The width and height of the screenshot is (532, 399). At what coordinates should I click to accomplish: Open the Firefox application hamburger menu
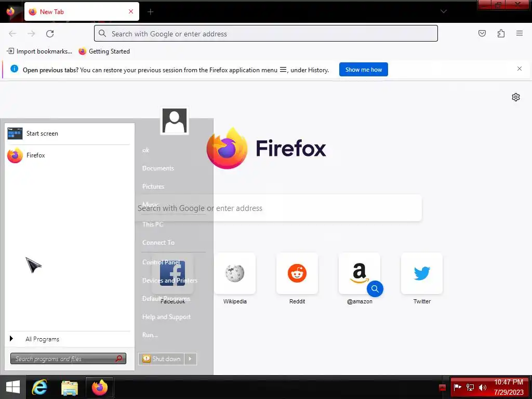(519, 33)
